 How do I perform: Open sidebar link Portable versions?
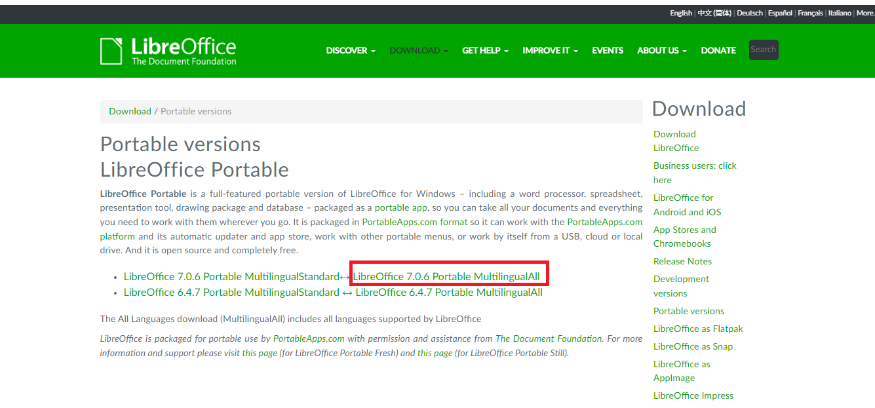click(x=689, y=311)
